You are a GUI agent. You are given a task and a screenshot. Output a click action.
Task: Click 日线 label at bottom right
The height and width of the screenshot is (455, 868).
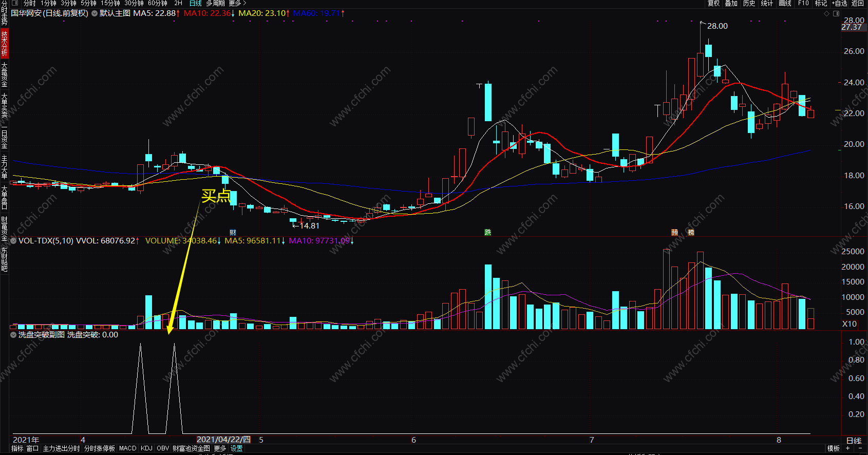click(854, 440)
